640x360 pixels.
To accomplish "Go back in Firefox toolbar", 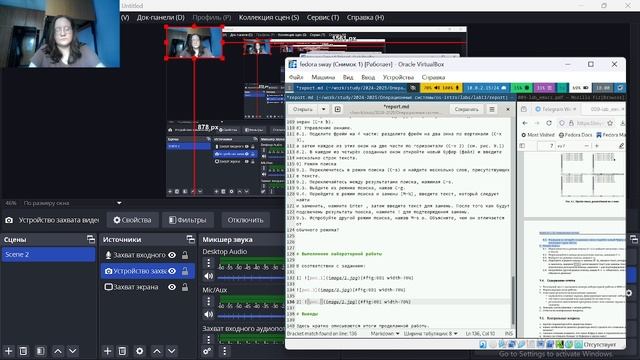I will coord(525,123).
